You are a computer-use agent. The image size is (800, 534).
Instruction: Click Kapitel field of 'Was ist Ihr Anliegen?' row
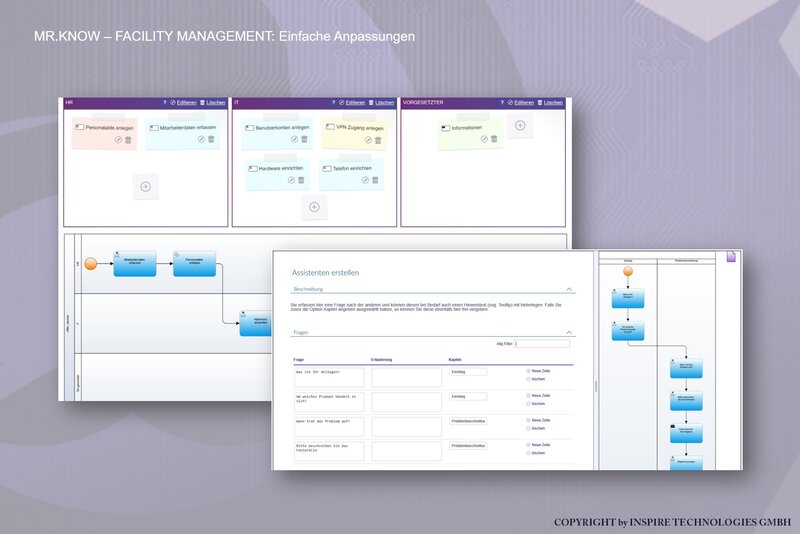468,372
